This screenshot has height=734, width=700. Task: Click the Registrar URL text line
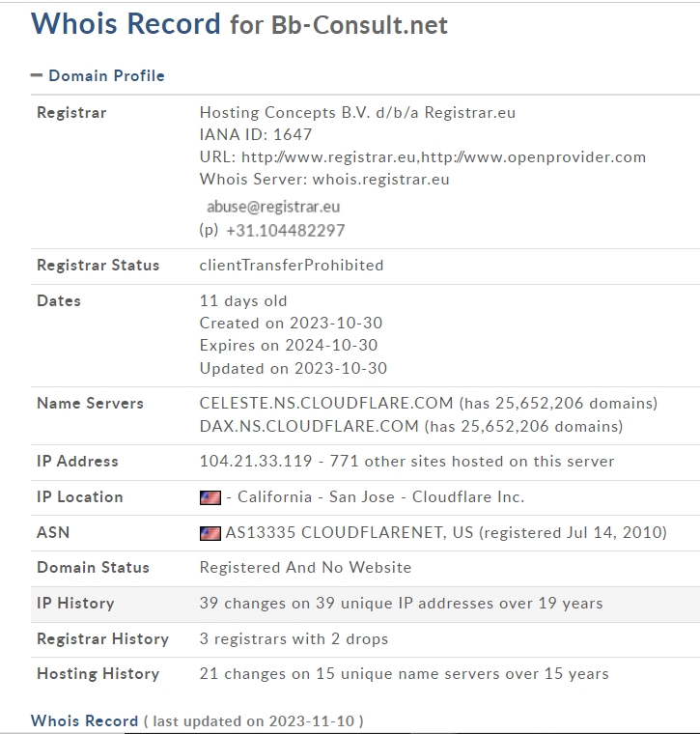point(423,156)
